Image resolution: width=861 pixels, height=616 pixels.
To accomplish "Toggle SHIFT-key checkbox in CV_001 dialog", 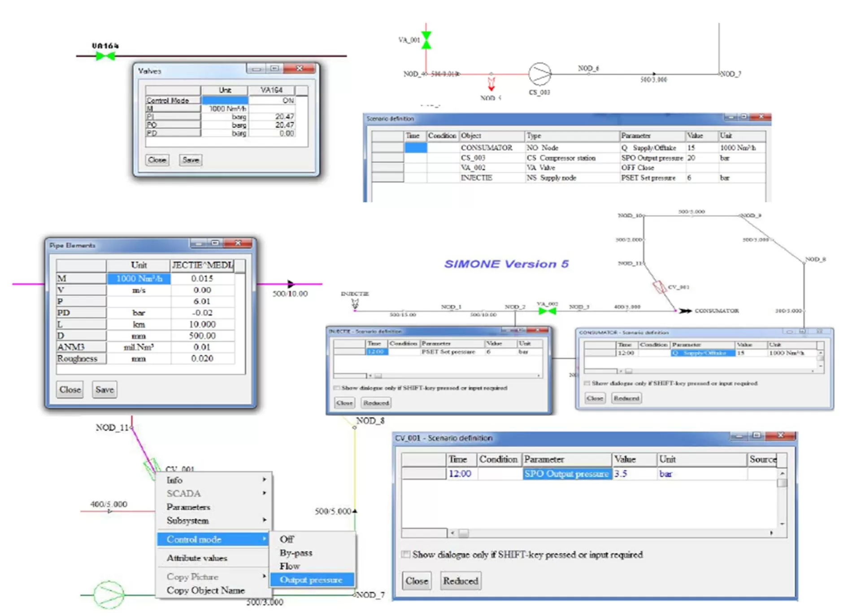I will click(406, 555).
